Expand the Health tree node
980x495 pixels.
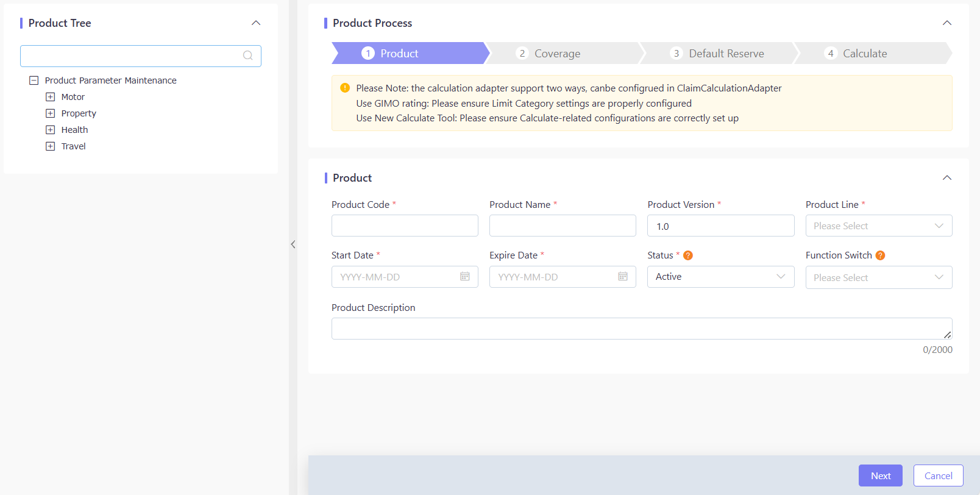(x=51, y=130)
